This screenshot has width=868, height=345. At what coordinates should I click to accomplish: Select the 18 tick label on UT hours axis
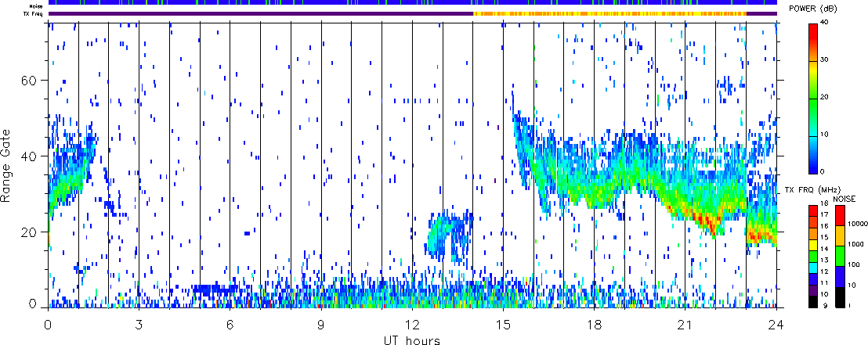tap(594, 324)
